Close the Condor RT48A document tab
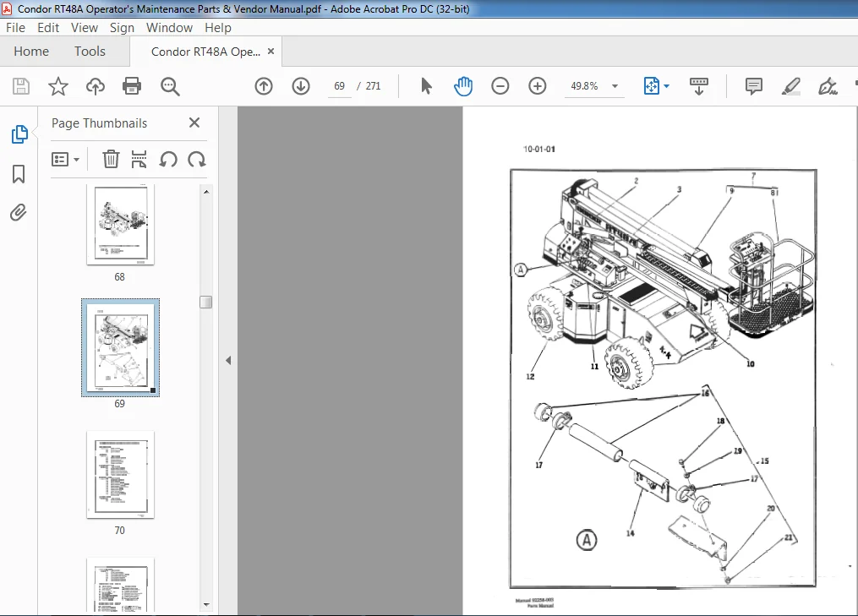Image resolution: width=858 pixels, height=616 pixels. (271, 51)
